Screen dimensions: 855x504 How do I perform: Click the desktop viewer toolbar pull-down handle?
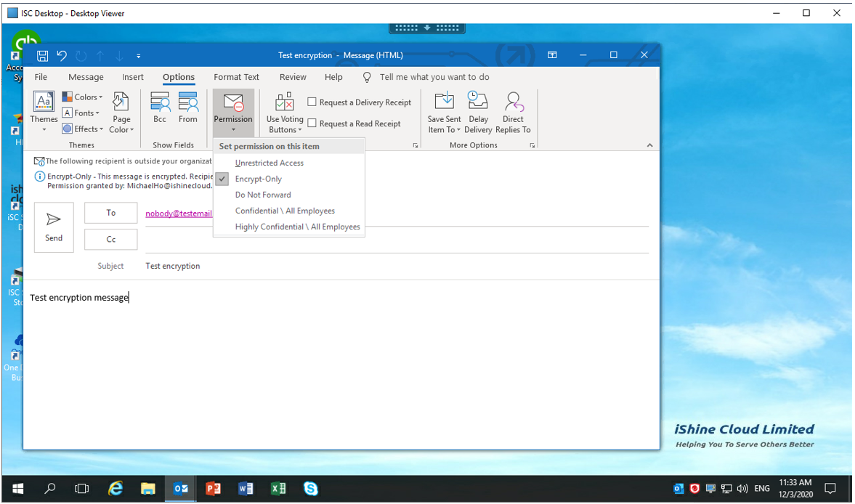click(x=427, y=28)
